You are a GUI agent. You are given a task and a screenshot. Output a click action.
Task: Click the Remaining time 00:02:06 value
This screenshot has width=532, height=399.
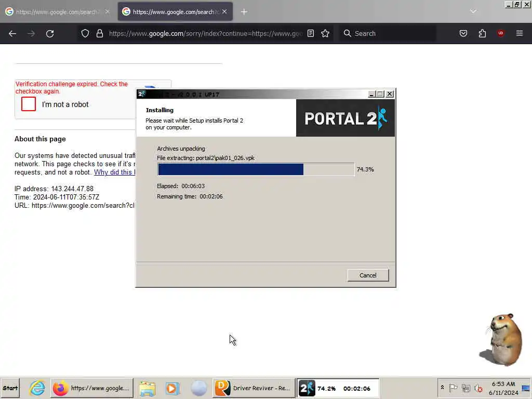click(211, 196)
